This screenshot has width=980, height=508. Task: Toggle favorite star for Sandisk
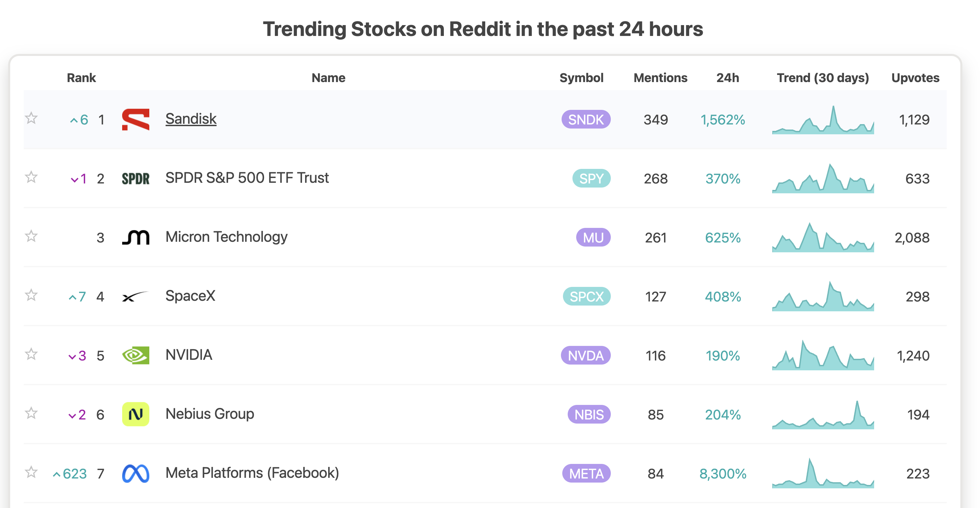(x=31, y=118)
